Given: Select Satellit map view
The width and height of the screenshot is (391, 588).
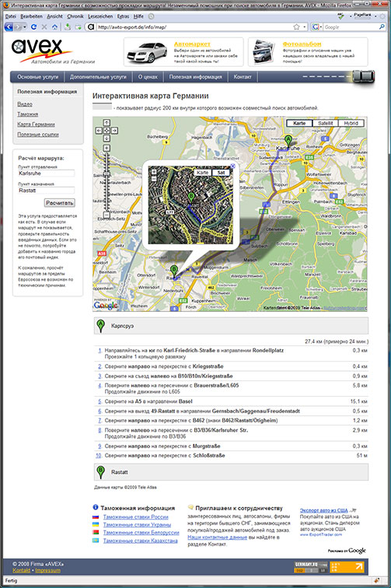Looking at the screenshot, I should (x=325, y=123).
